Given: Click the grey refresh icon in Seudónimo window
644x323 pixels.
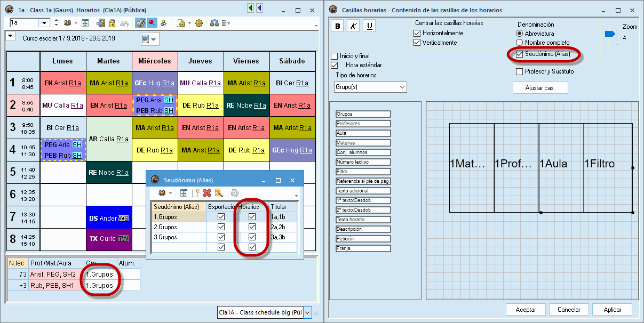Looking at the screenshot, I should pos(234,193).
